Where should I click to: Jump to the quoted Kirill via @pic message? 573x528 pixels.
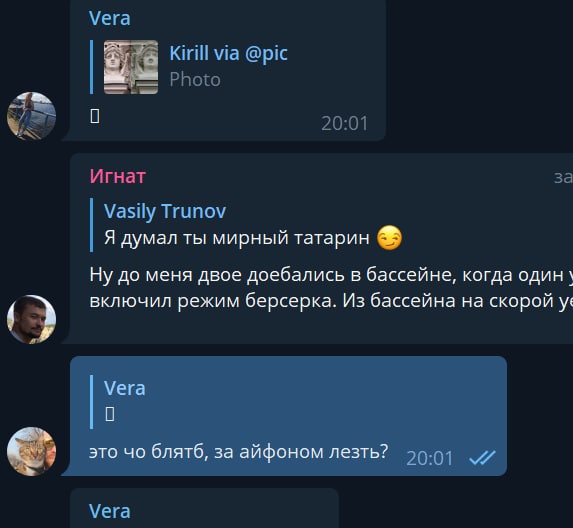[x=189, y=67]
